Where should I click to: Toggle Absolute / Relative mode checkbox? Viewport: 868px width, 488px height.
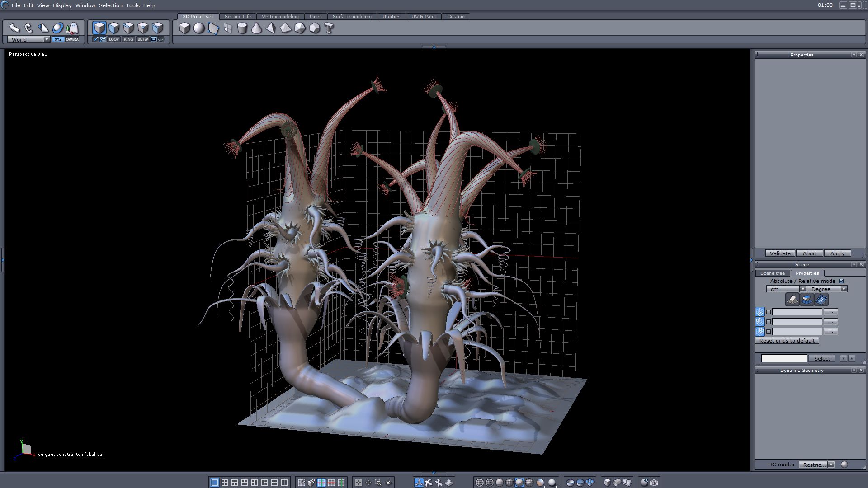click(x=841, y=281)
